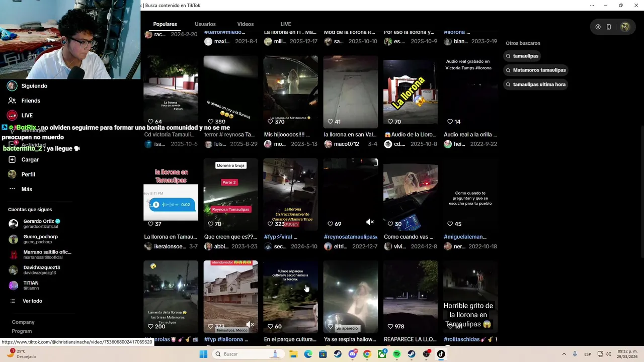
Task: Open Microsoft Store from taskbar
Action: coord(323,354)
